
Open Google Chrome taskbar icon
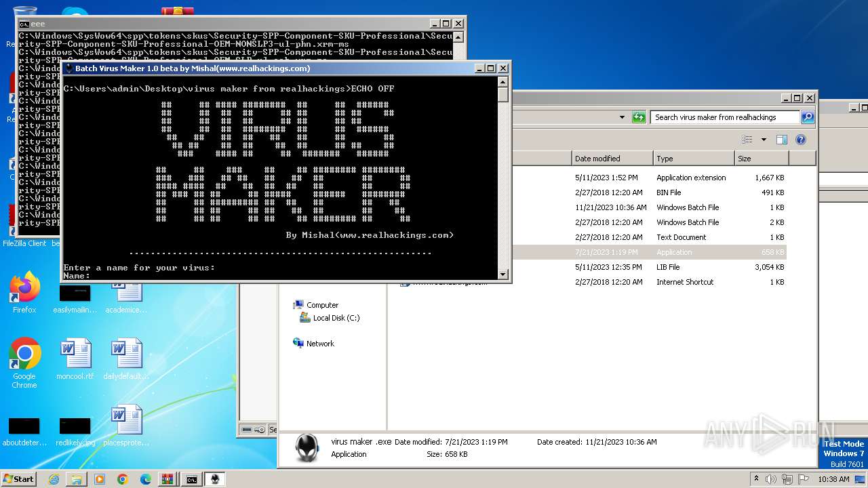123,479
